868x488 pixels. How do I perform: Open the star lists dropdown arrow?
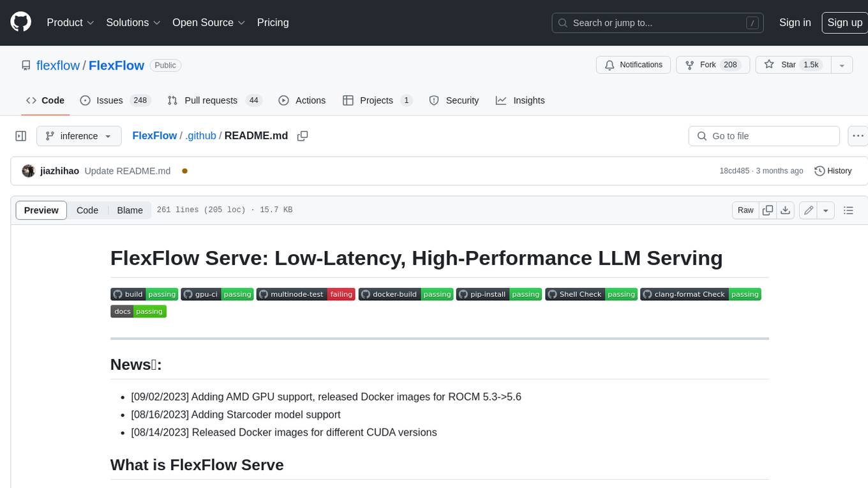(842, 65)
